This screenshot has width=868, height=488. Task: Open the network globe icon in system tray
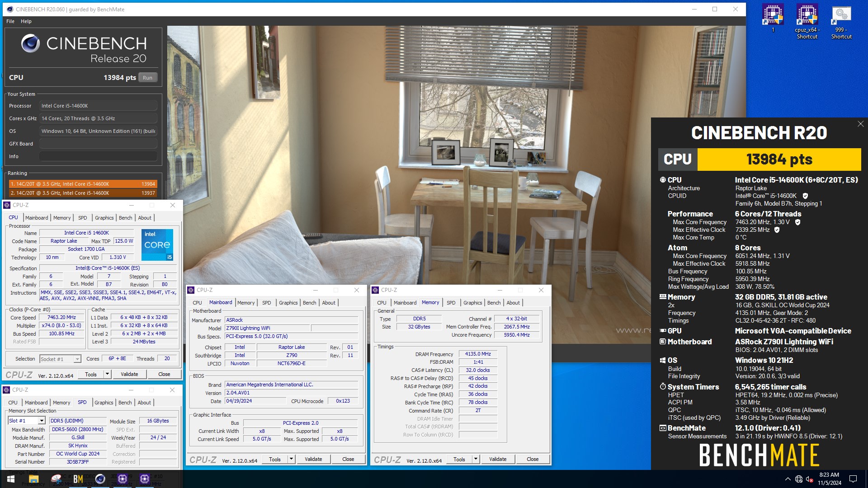click(799, 479)
